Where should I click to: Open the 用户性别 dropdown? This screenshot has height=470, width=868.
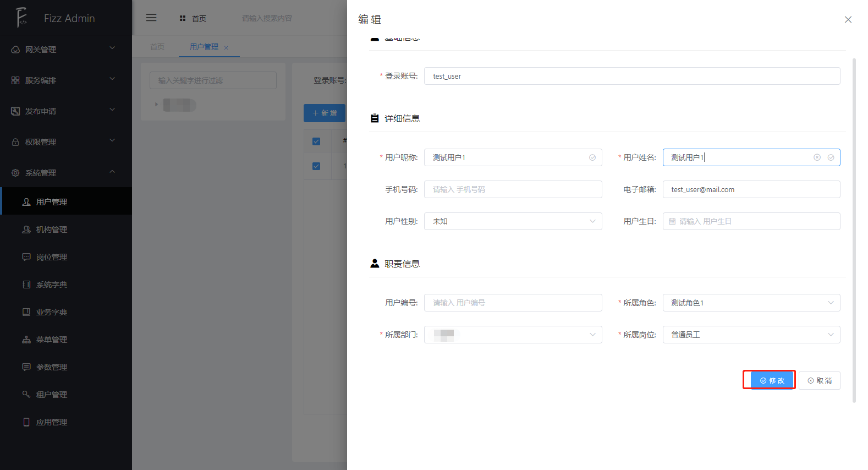coord(513,221)
